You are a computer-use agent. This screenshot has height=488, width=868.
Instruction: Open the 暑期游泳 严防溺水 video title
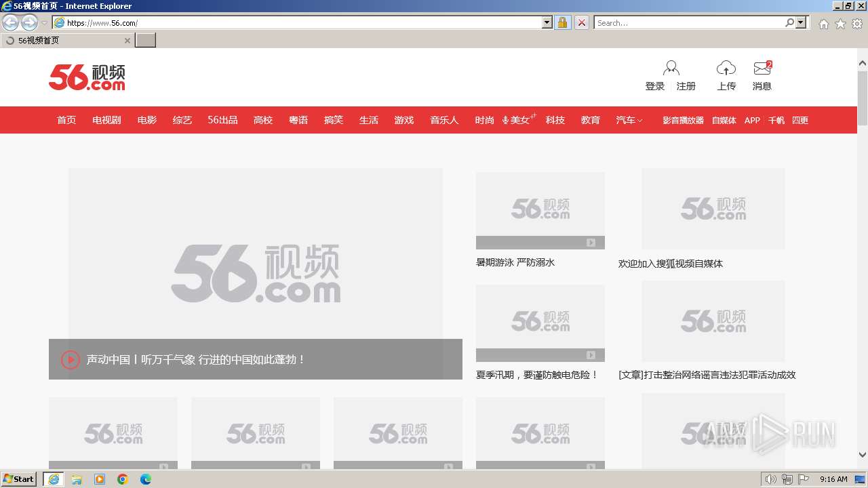515,262
